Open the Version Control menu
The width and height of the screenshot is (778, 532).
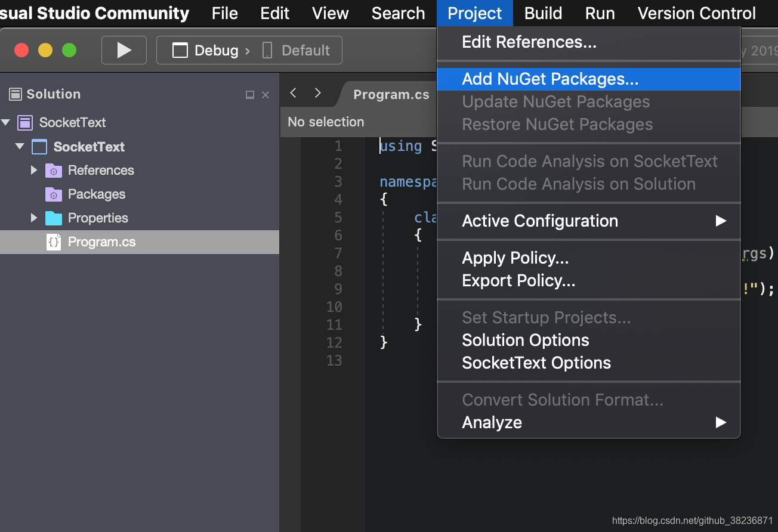tap(697, 13)
